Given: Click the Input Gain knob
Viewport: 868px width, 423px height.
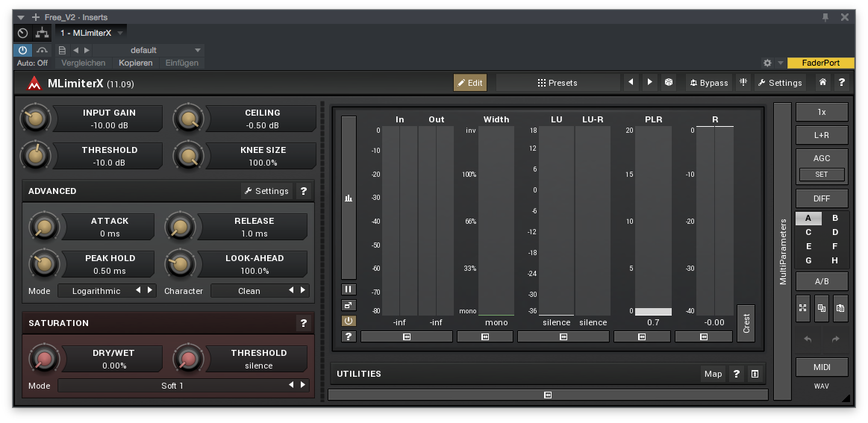Looking at the screenshot, I should tap(35, 119).
